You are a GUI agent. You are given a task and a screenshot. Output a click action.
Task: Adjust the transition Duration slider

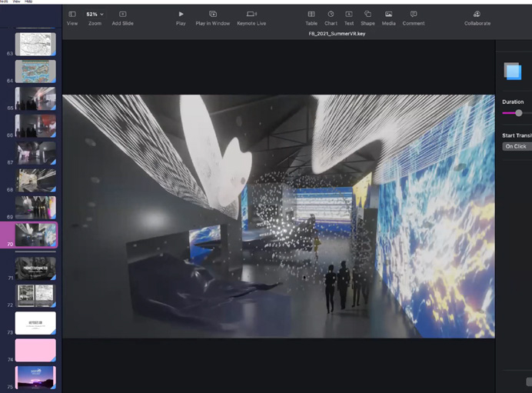coord(518,113)
